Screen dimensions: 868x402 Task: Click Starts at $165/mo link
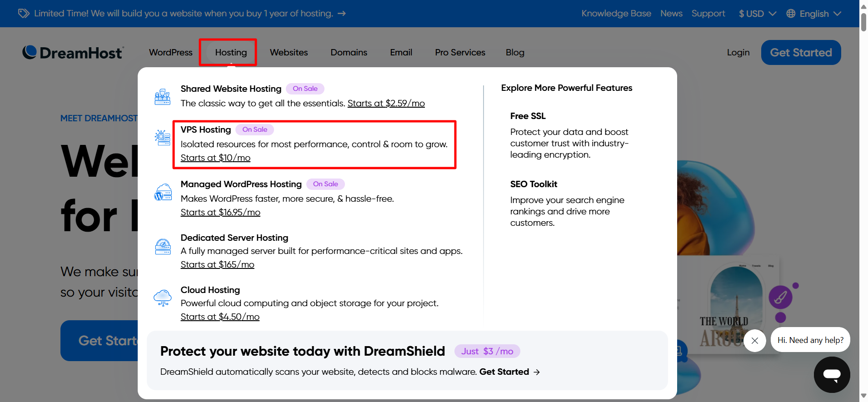click(x=217, y=264)
